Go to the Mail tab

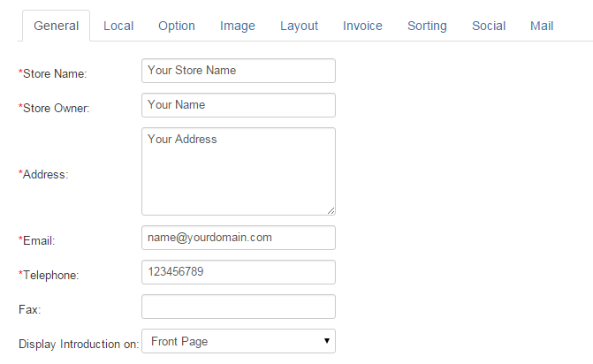tap(542, 26)
